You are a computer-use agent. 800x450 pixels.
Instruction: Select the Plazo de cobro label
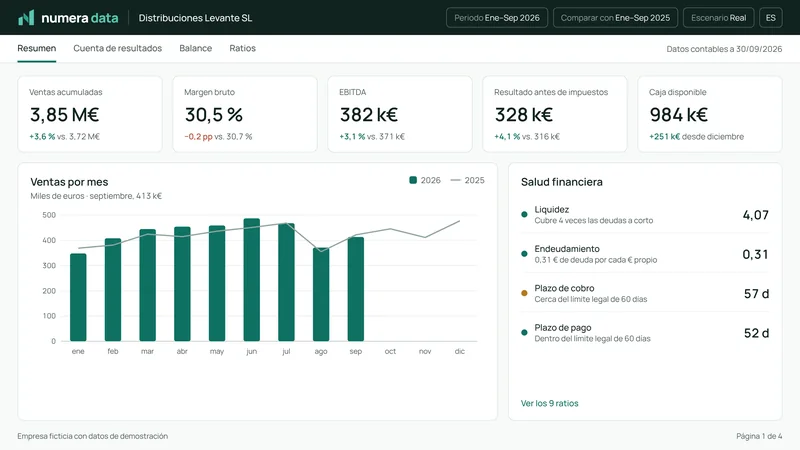click(x=564, y=288)
